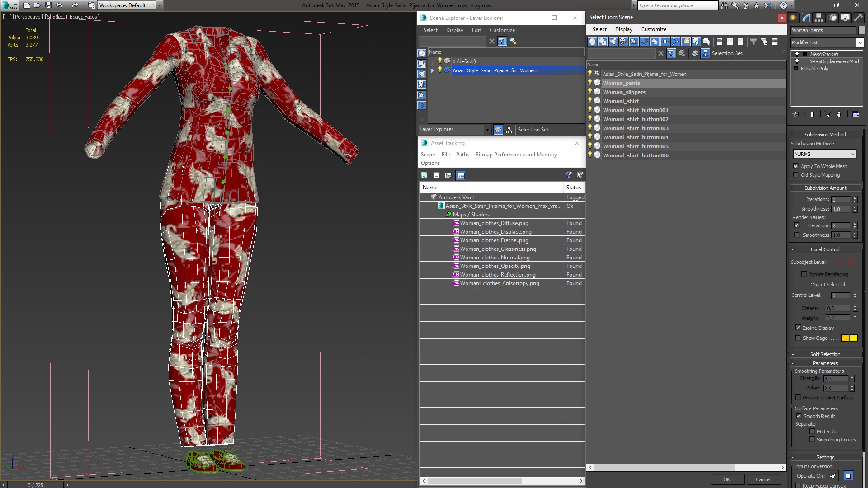Toggle Display Geometry filter in Select From Scene
This screenshot has height=488, width=868.
[x=592, y=42]
